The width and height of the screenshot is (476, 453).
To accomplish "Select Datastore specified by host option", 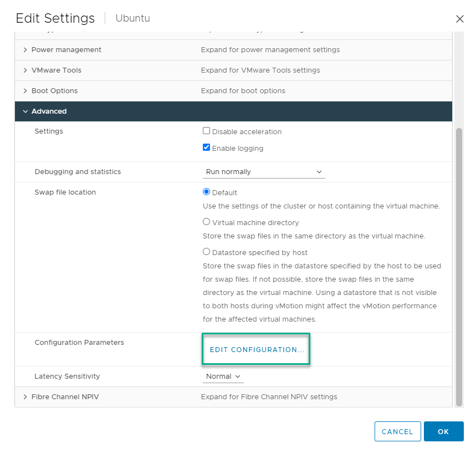I will (207, 252).
